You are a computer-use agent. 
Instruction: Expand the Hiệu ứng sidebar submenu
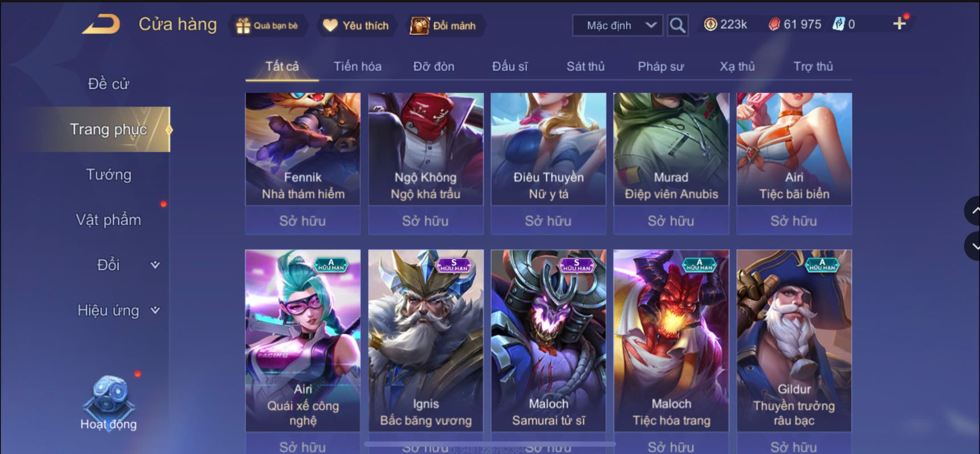tap(154, 310)
